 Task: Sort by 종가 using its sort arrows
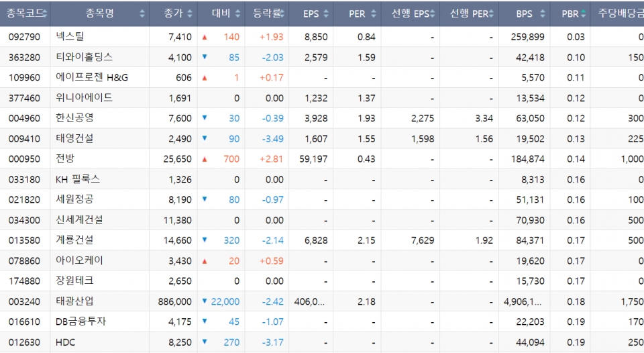[x=191, y=13]
